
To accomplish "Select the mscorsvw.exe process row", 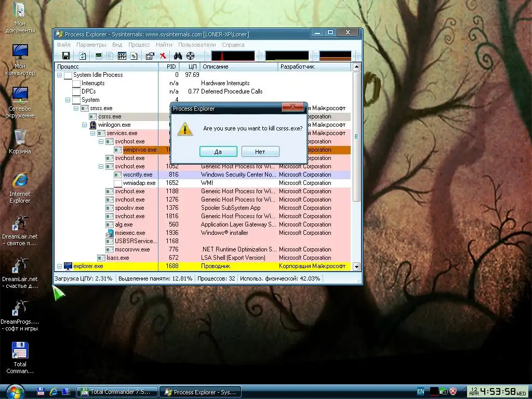I will [202, 250].
